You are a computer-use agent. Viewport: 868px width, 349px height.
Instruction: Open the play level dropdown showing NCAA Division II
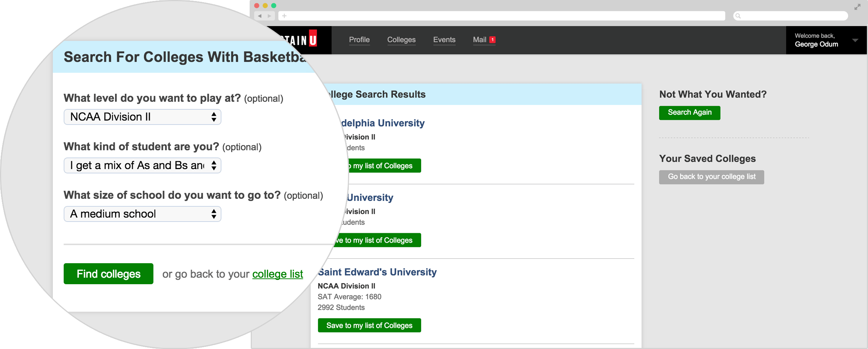click(x=142, y=117)
